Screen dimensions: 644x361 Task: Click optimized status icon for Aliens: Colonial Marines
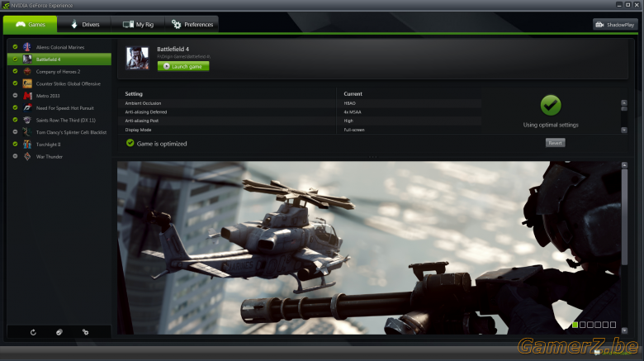[15, 47]
